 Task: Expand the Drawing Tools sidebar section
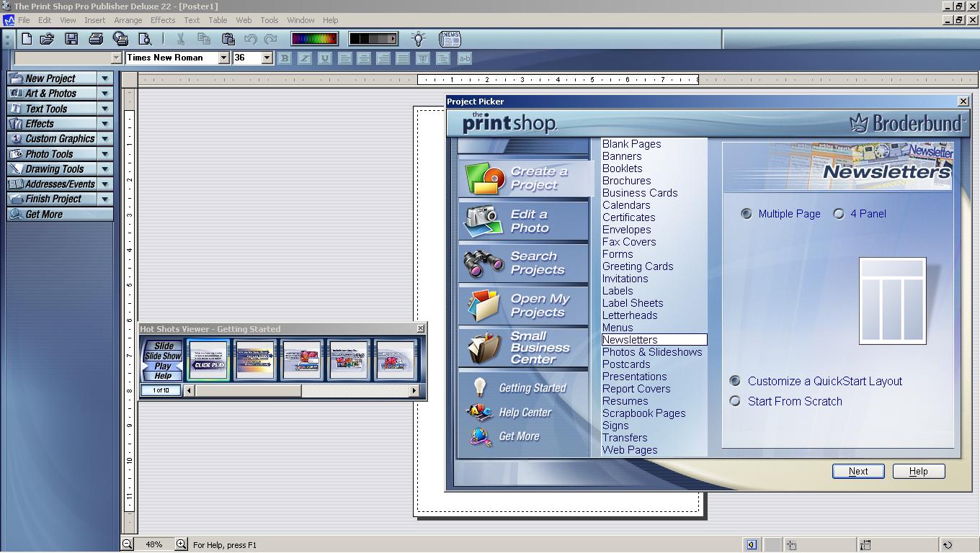pos(103,168)
